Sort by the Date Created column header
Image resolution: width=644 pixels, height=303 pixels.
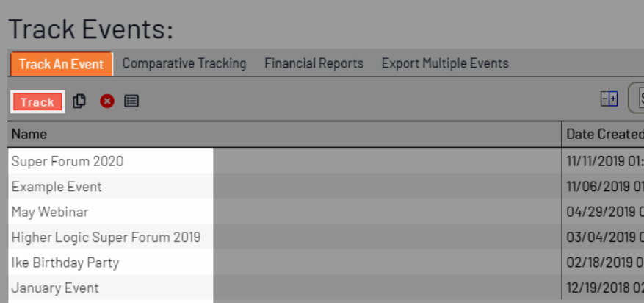click(603, 134)
